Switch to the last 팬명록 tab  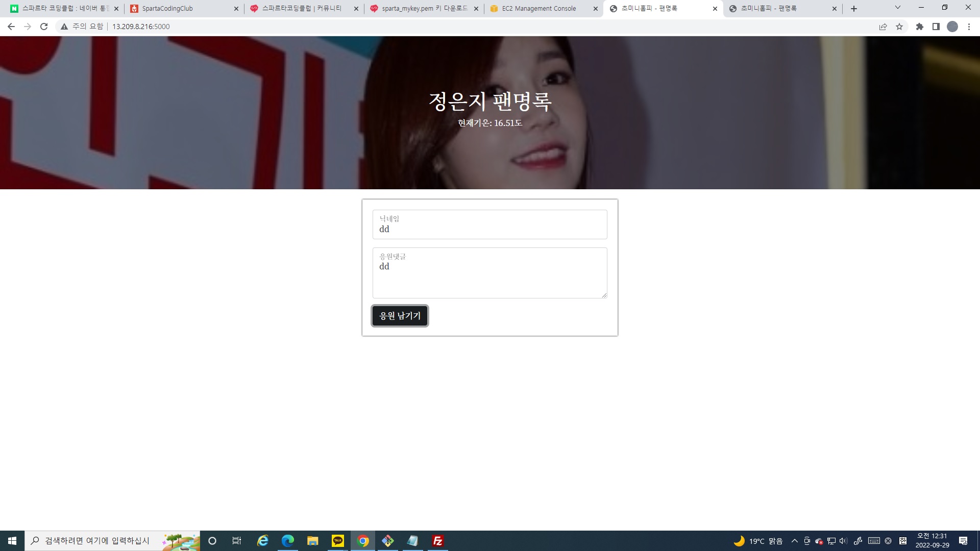coord(783,9)
